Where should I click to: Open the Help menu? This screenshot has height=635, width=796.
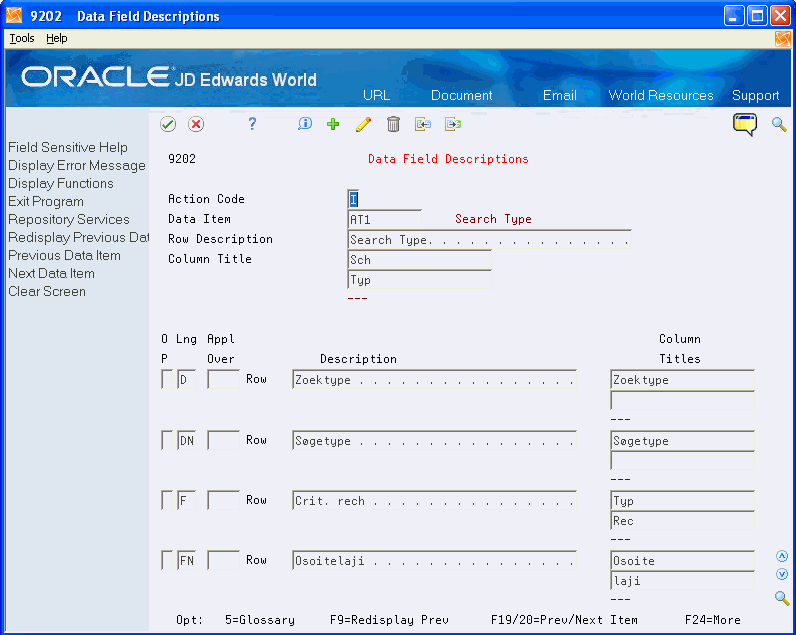(56, 39)
